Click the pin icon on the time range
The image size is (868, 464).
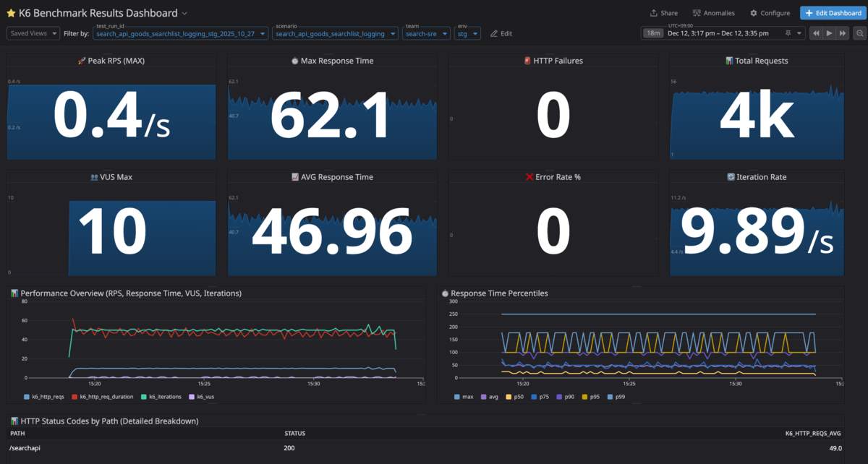(788, 33)
